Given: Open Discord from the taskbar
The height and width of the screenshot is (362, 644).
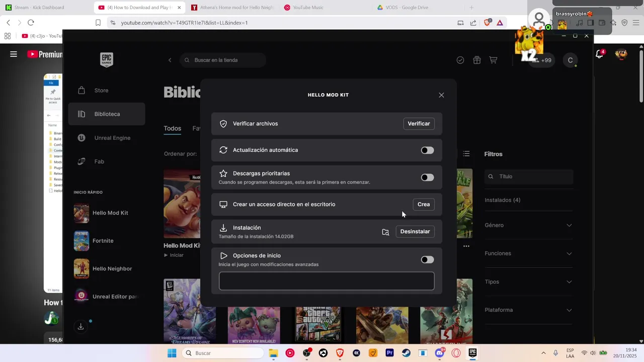Looking at the screenshot, I should click(x=439, y=353).
